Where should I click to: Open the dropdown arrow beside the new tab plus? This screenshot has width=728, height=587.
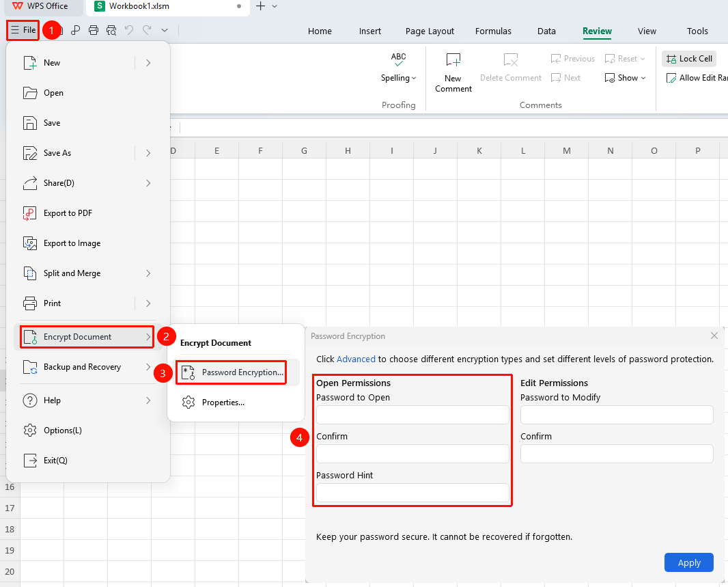(x=275, y=7)
